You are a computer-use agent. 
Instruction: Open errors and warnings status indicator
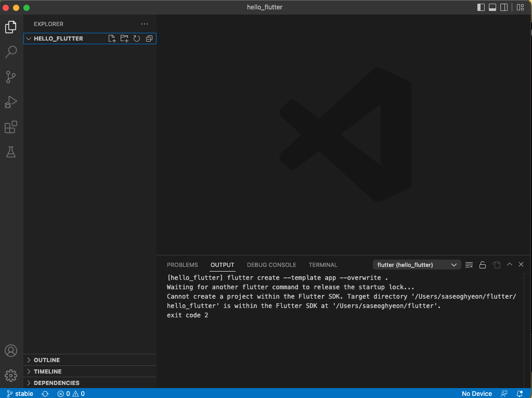pyautogui.click(x=71, y=394)
